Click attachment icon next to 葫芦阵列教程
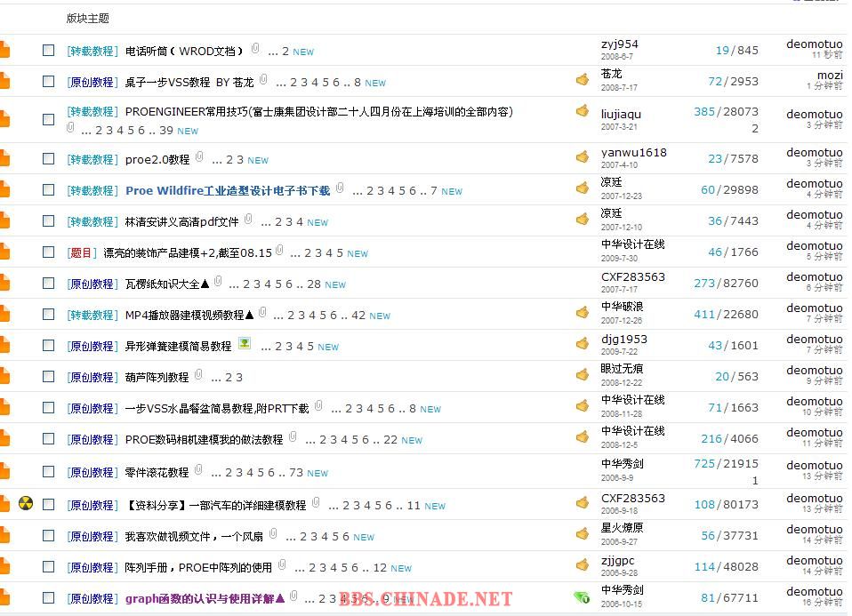 198,374
